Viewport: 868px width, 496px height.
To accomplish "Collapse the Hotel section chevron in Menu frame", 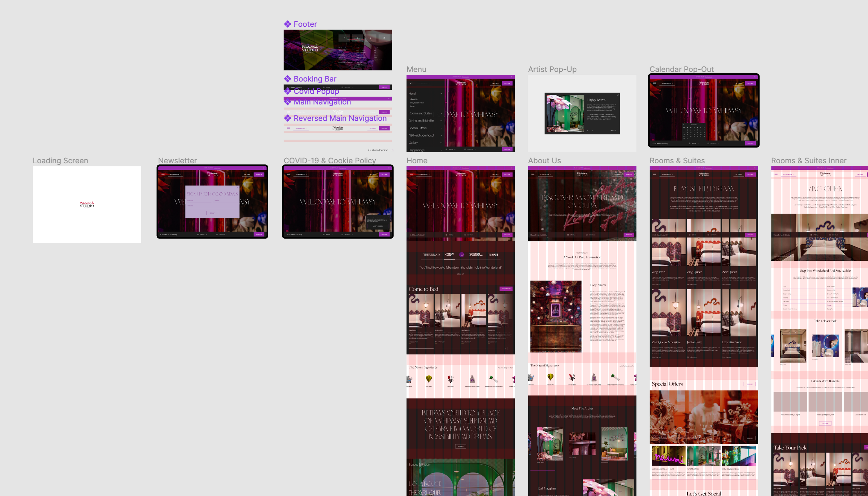I will (441, 94).
